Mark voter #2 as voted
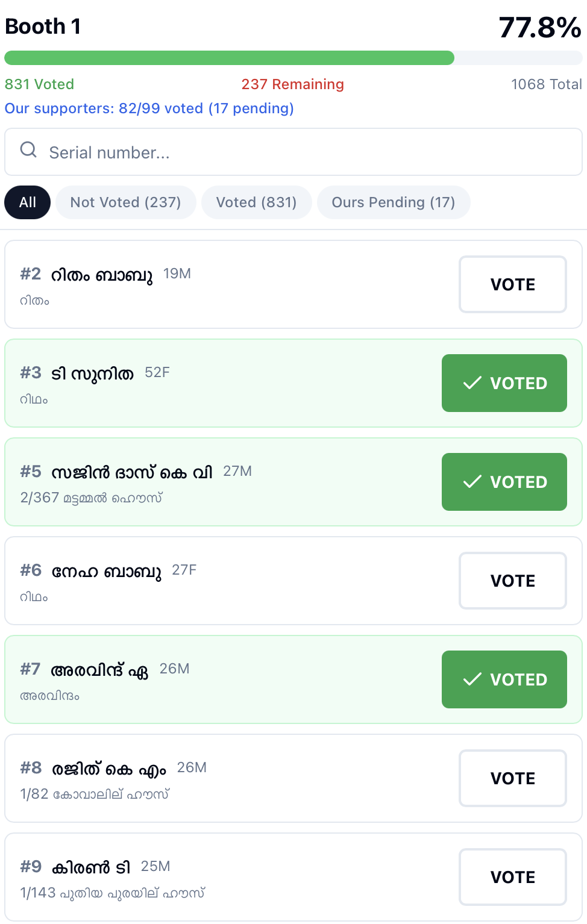Screen dimensions: 587x924 (512, 284)
